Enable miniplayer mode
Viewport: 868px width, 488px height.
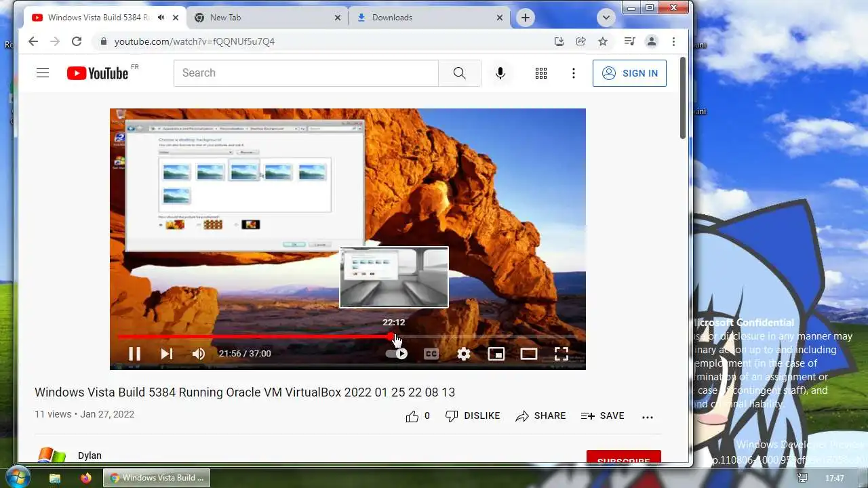496,353
